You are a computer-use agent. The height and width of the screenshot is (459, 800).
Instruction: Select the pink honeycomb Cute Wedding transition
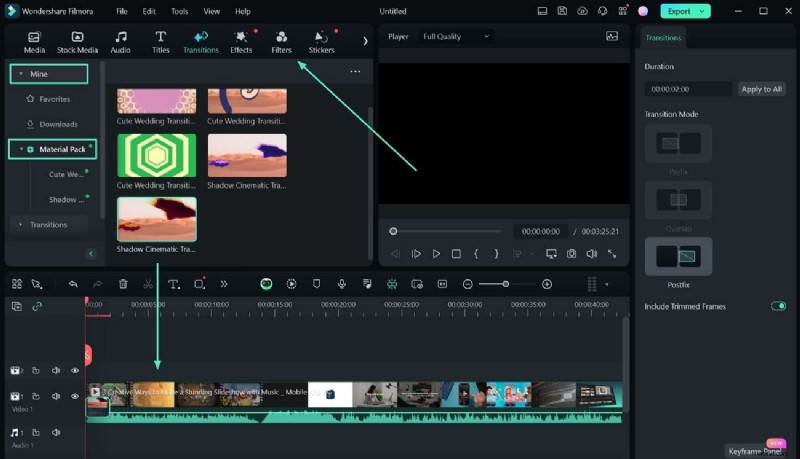[x=157, y=101]
